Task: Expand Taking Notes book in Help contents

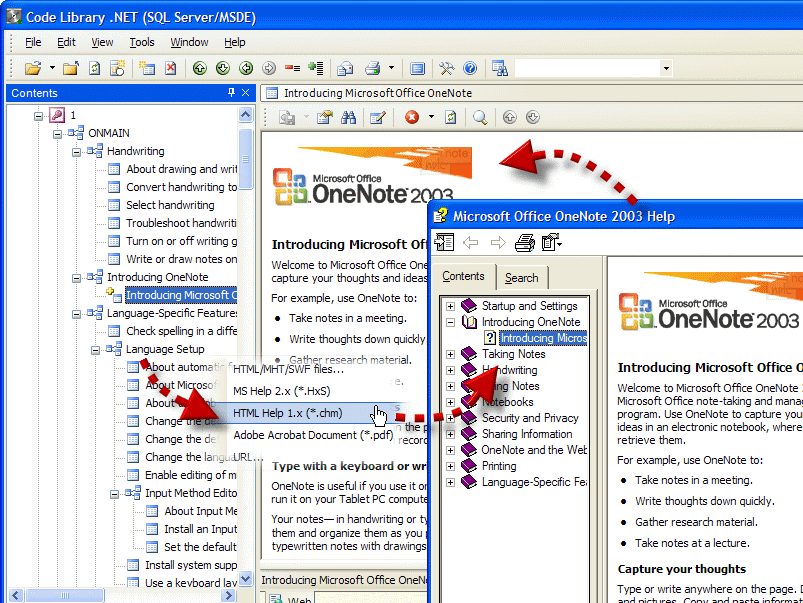Action: coord(450,354)
